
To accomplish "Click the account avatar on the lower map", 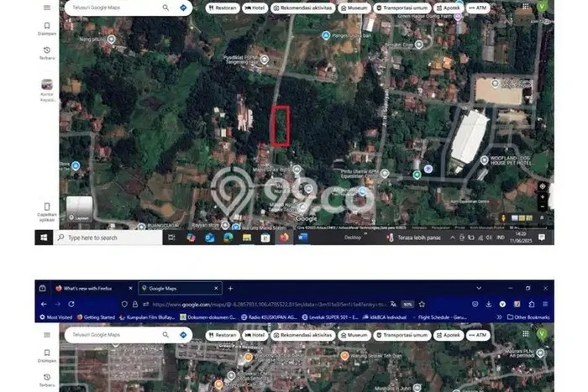I will [x=542, y=333].
